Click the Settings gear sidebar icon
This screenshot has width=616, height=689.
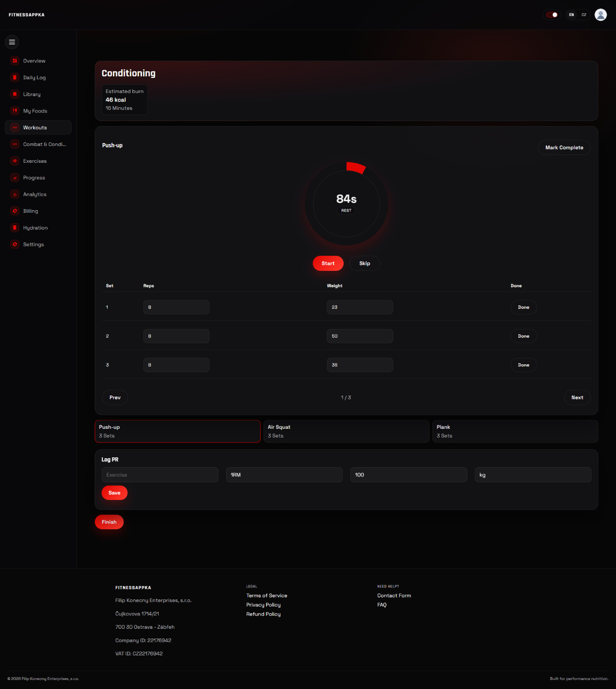(15, 244)
